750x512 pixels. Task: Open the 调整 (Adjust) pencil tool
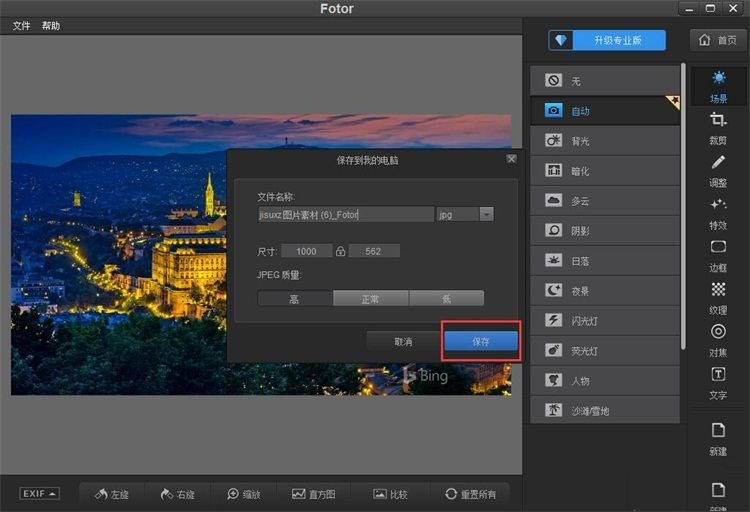pyautogui.click(x=718, y=171)
